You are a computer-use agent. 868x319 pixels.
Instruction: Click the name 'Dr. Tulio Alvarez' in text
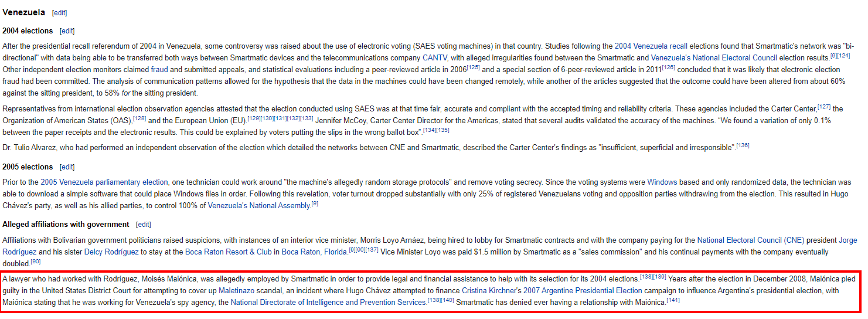click(31, 147)
